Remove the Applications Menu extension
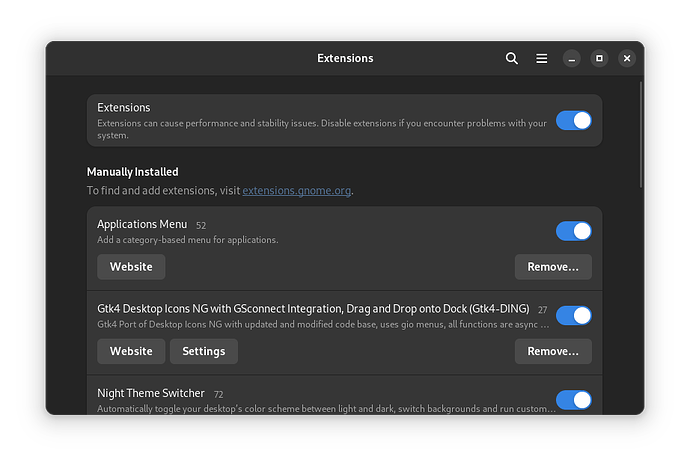This screenshot has width=690, height=465. (553, 267)
